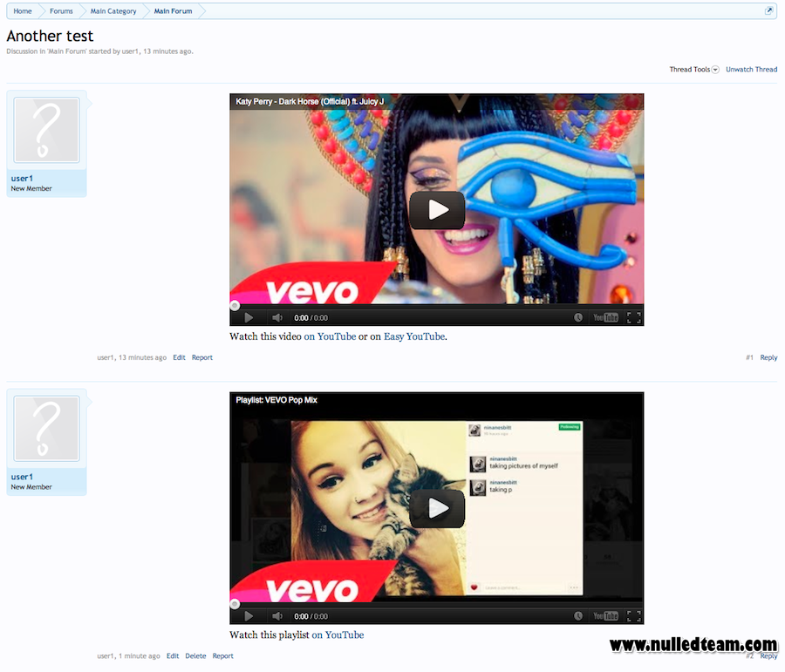Go to Forums breadcrumb
This screenshot has width=785, height=672.
click(x=61, y=11)
